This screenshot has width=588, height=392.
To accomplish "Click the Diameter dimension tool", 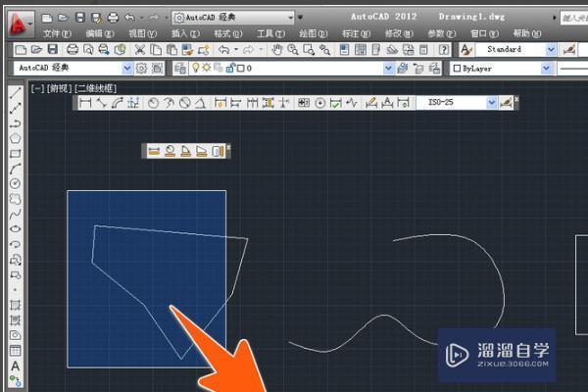I will (x=184, y=102).
